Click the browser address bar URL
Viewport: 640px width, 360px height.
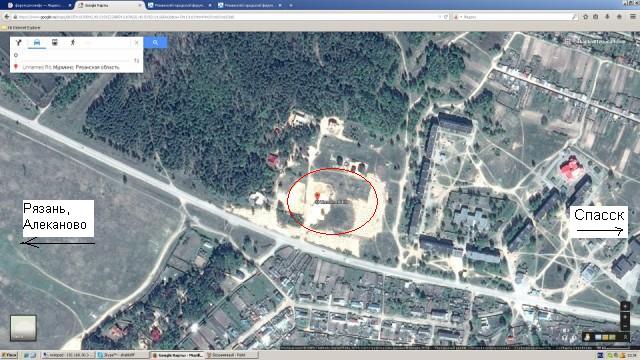click(127, 17)
